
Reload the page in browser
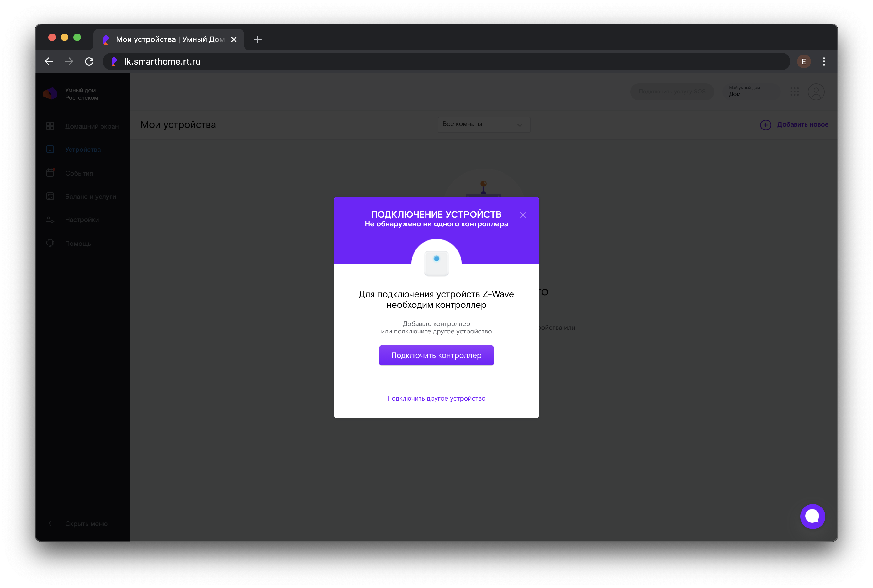pos(89,61)
